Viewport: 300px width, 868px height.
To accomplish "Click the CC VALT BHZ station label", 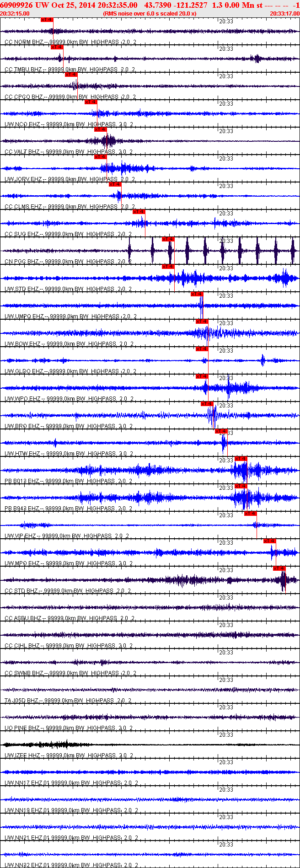I will click(x=69, y=152).
